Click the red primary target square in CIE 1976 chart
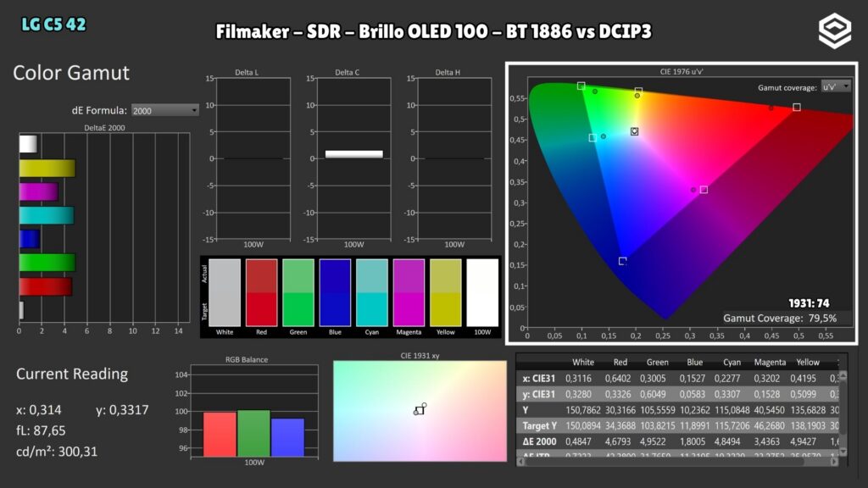868x488 pixels. coord(797,108)
